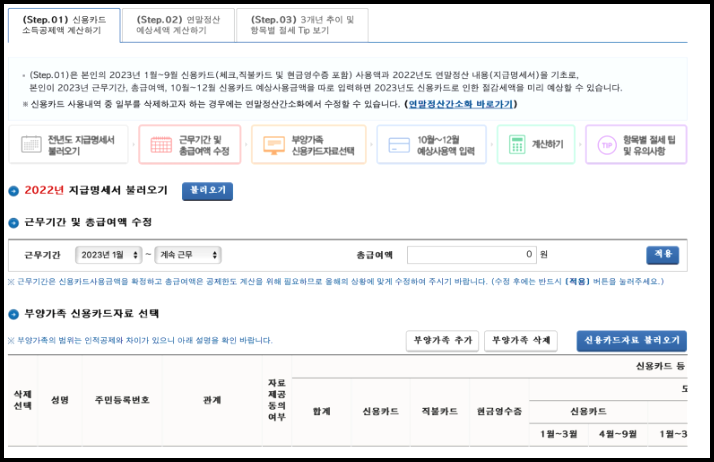Open the 2023년 1월 start month dropdown
This screenshot has width=714, height=462.
(x=109, y=255)
